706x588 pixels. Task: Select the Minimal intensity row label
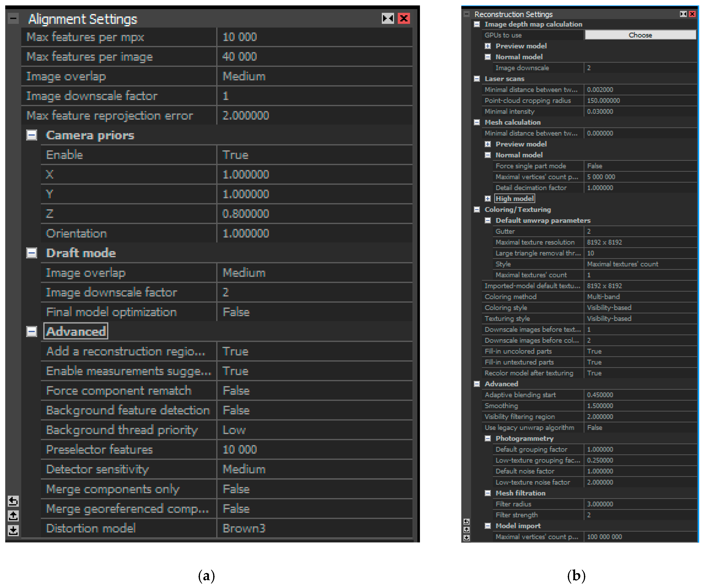pos(509,112)
